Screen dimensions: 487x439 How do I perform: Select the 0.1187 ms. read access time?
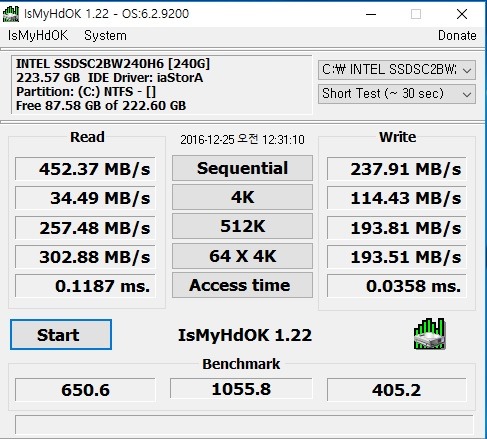(85, 286)
